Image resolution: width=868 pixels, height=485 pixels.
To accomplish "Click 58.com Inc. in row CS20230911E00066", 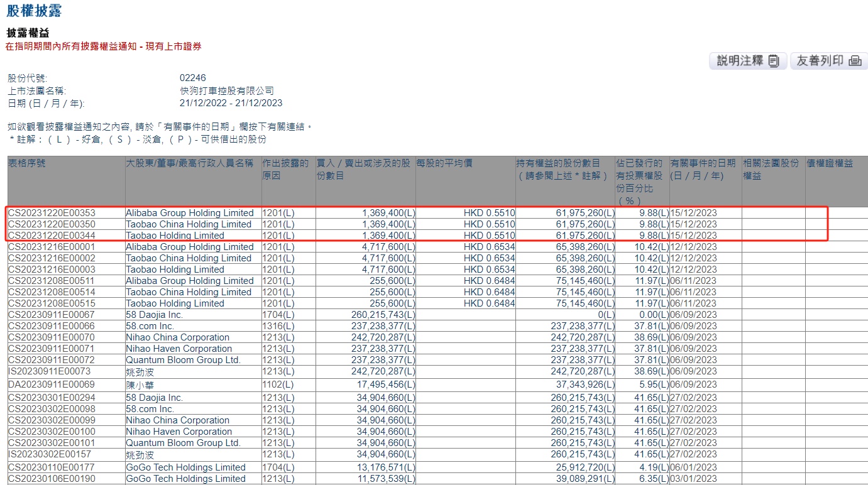I will point(150,326).
